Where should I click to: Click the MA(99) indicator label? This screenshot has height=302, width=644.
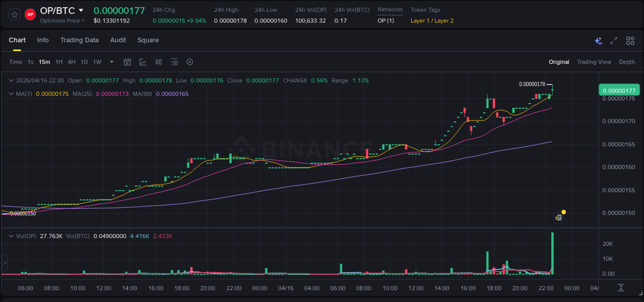coord(142,94)
